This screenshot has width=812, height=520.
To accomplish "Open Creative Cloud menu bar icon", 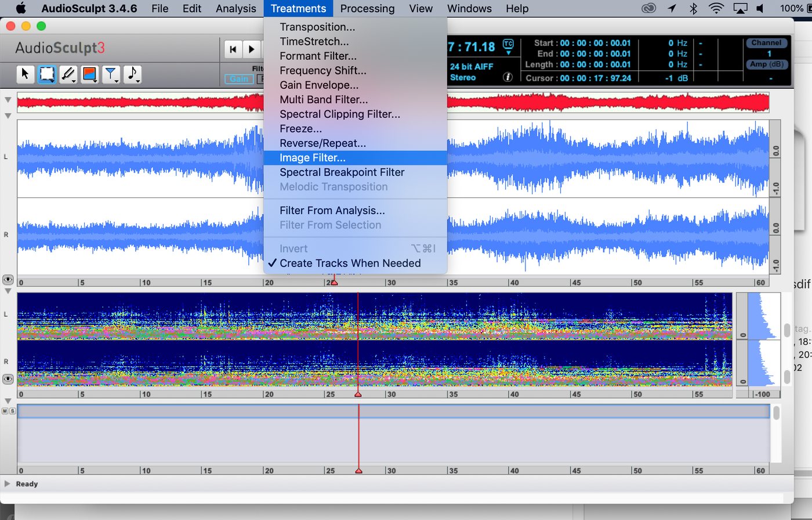I will pos(649,8).
